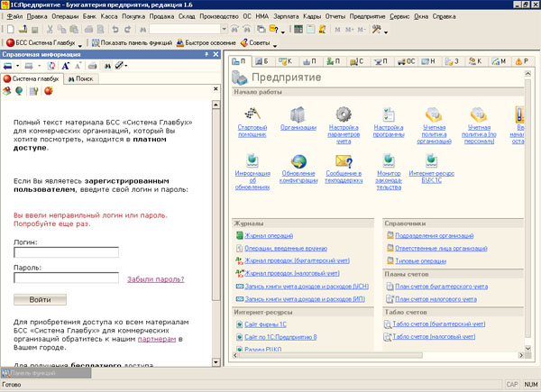Click the Обновление конфигурации globe icon

(299, 160)
